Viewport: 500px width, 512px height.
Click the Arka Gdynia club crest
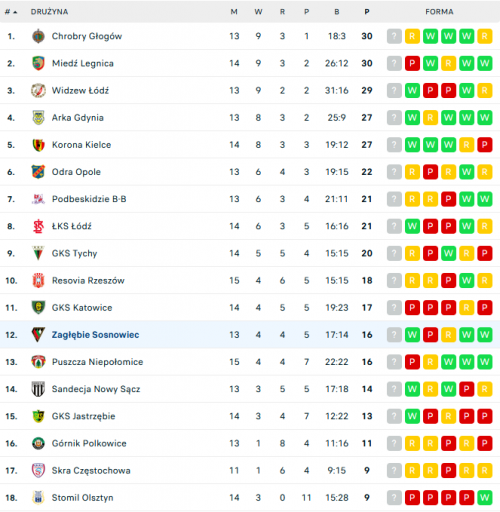point(38,118)
